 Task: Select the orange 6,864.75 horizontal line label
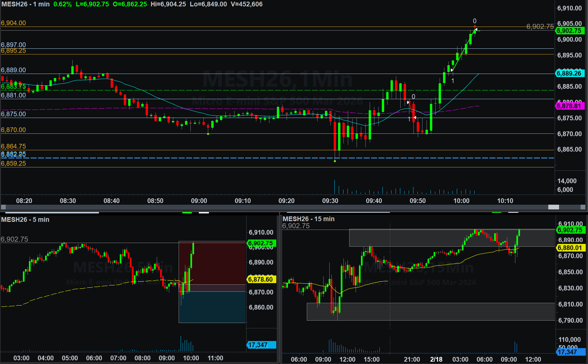pyautogui.click(x=13, y=146)
